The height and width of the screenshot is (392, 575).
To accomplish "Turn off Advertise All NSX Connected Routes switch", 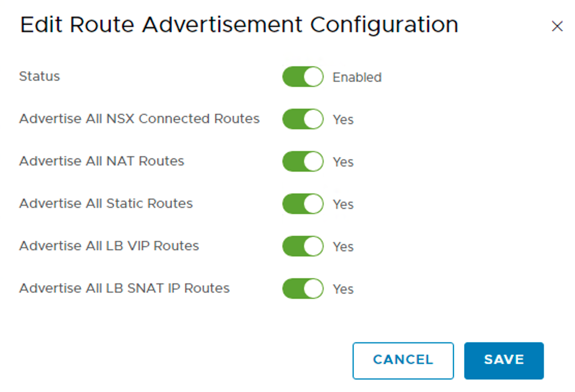I will [x=302, y=119].
